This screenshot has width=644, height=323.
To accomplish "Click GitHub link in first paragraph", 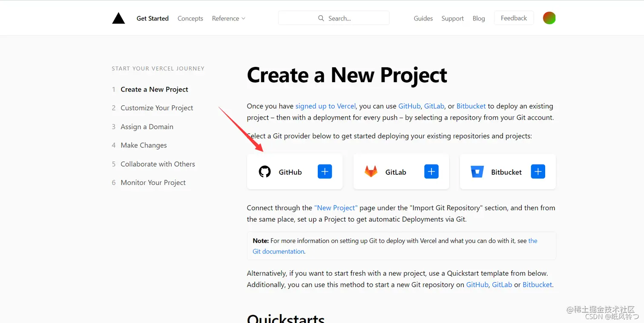I will [409, 106].
